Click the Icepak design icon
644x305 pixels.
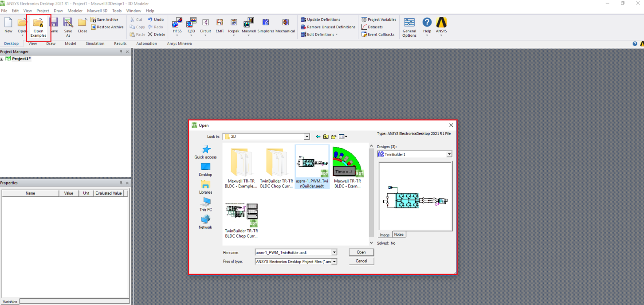234,23
